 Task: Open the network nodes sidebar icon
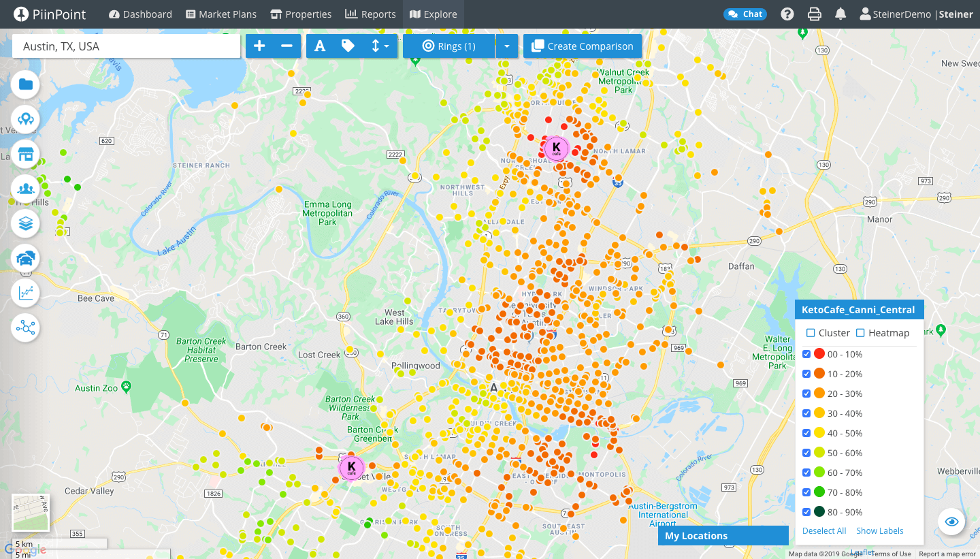point(26,328)
